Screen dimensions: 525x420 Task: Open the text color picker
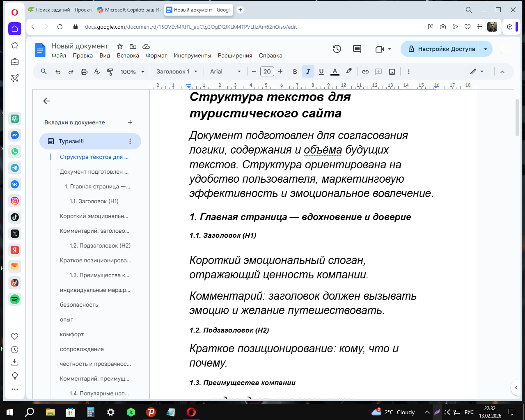click(x=335, y=71)
